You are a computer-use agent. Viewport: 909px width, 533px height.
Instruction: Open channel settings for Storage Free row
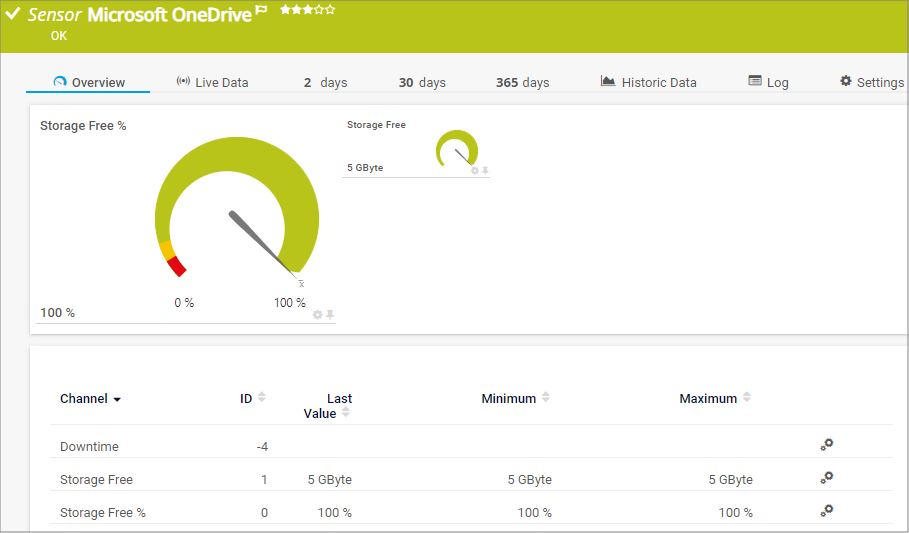pos(826,478)
